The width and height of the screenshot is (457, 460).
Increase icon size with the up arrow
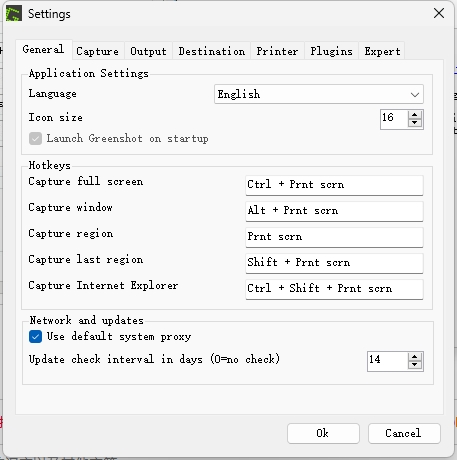[x=414, y=115]
